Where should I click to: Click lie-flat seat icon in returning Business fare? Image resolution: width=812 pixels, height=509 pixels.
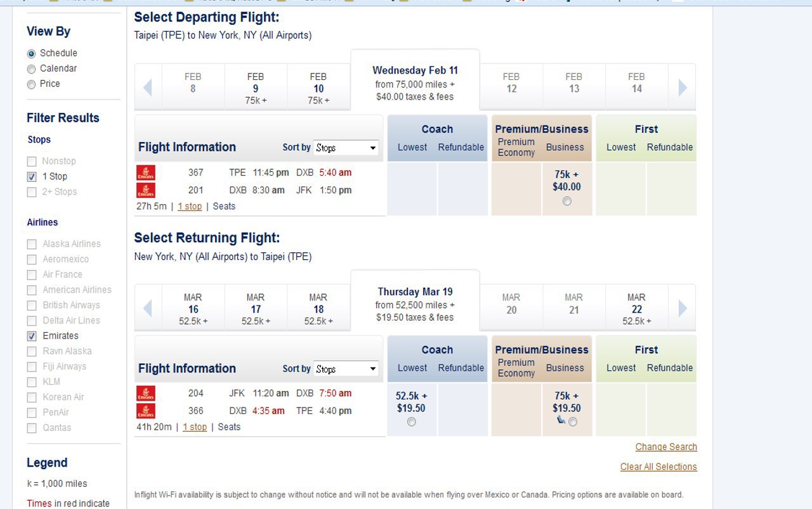561,420
